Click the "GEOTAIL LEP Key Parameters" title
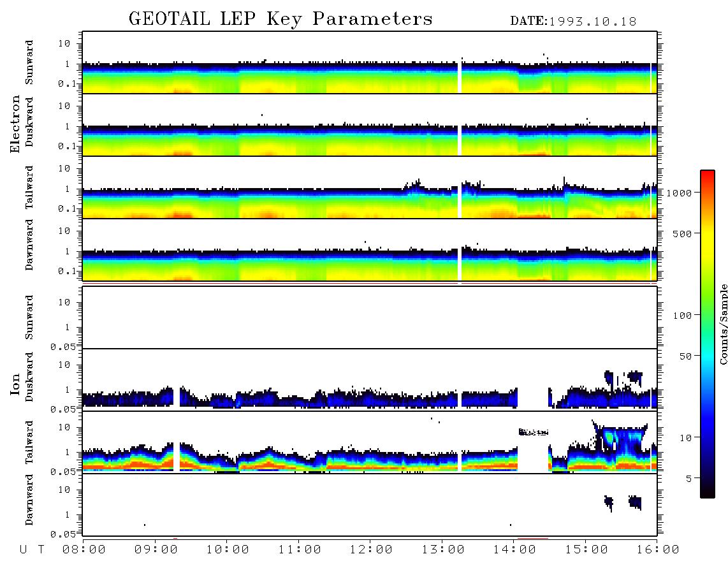This screenshot has height=561, width=728. click(x=280, y=19)
